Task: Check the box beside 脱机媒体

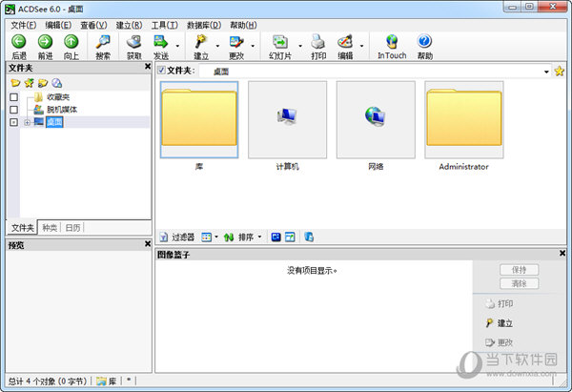Action: click(x=14, y=110)
